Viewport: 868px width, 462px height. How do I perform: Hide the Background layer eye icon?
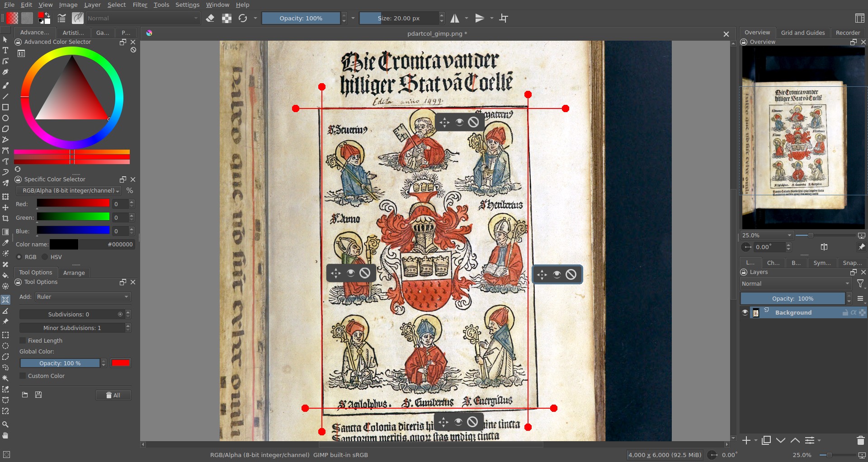745,312
